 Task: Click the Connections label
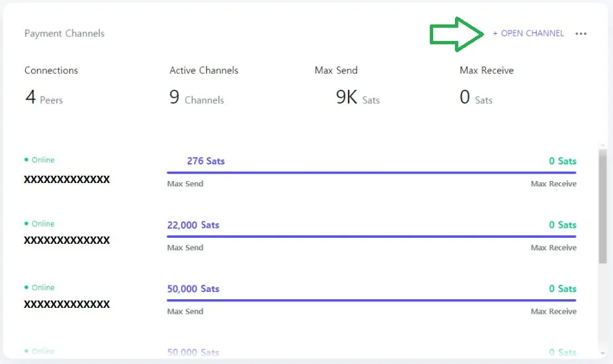tap(51, 70)
